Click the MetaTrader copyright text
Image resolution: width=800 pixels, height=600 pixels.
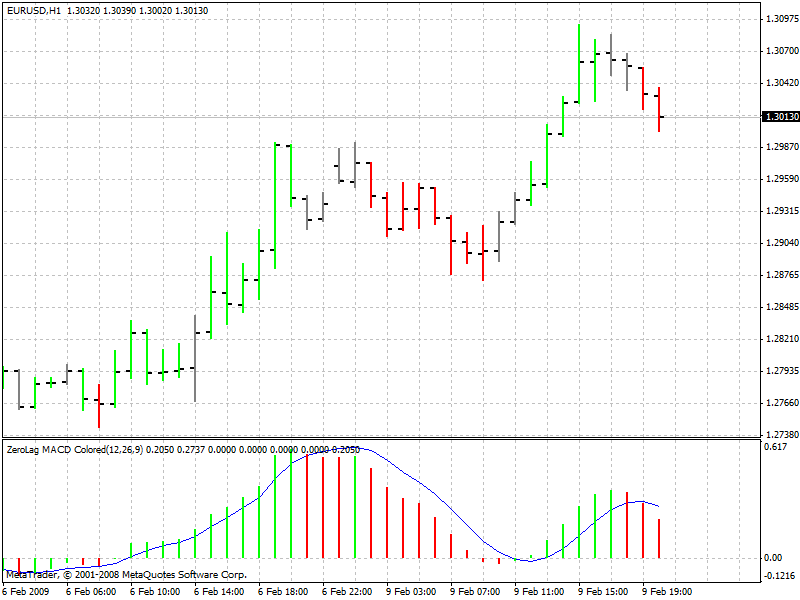click(30, 574)
